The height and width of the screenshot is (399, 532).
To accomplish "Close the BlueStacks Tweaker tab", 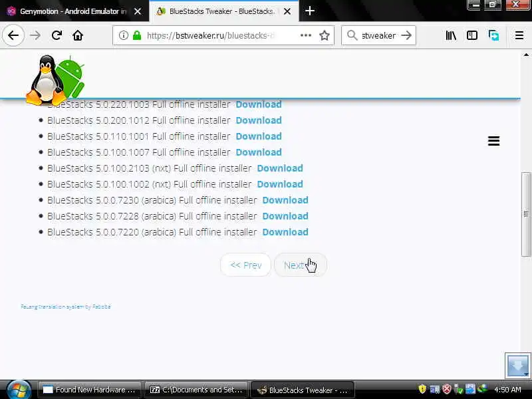I will coord(287,11).
